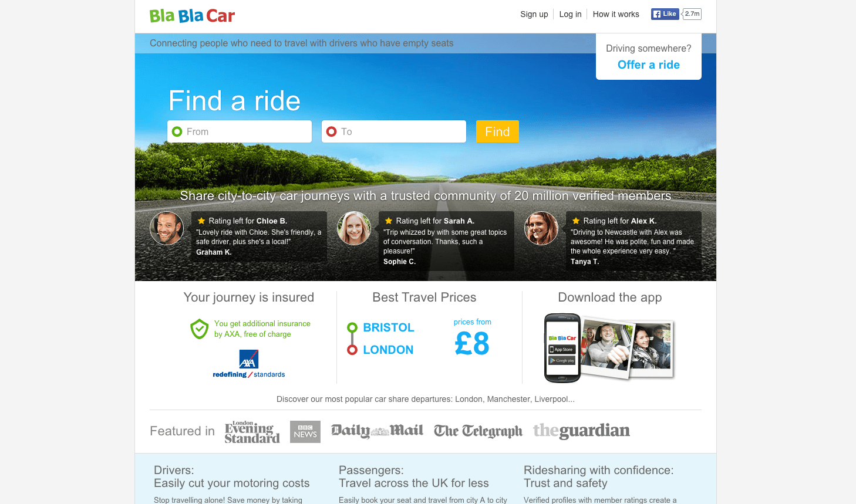The width and height of the screenshot is (856, 504).
Task: Click 'Travel across the UK for less' heading
Action: (414, 483)
